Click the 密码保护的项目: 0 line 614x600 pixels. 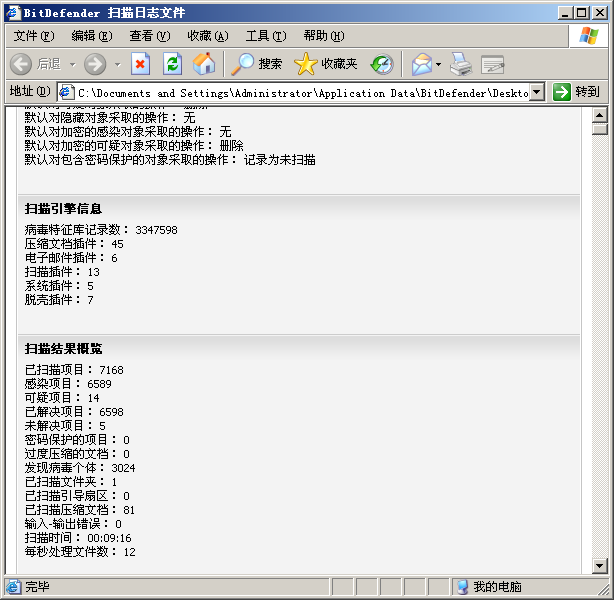pyautogui.click(x=77, y=440)
